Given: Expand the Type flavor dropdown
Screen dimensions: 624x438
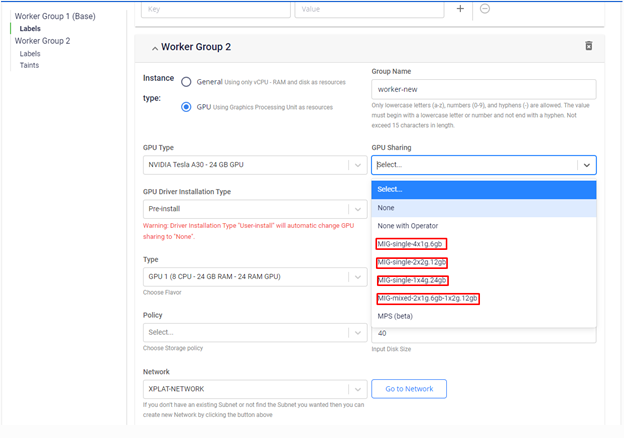Looking at the screenshot, I should pyautogui.click(x=254, y=277).
